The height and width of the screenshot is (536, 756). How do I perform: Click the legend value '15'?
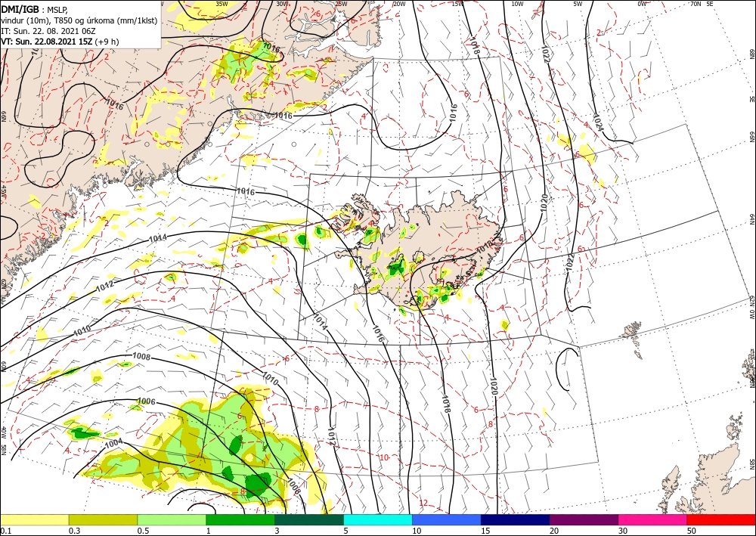(485, 531)
